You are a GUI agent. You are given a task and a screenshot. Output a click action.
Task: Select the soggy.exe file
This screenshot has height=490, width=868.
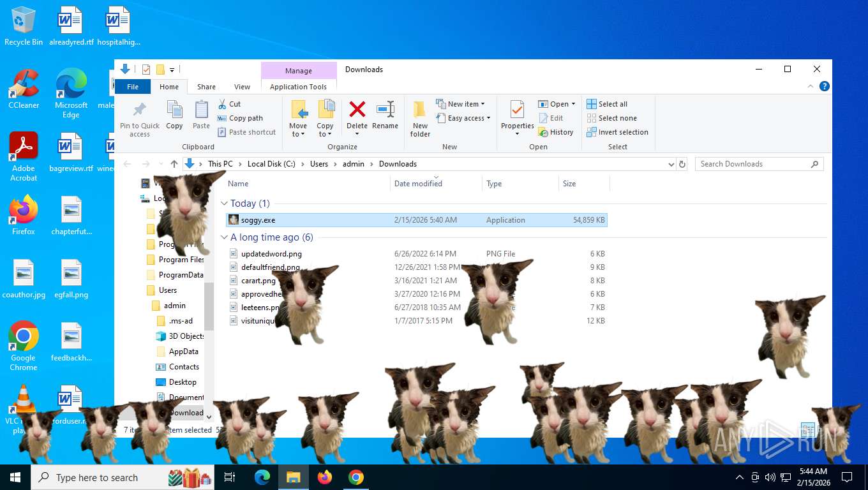coord(417,220)
